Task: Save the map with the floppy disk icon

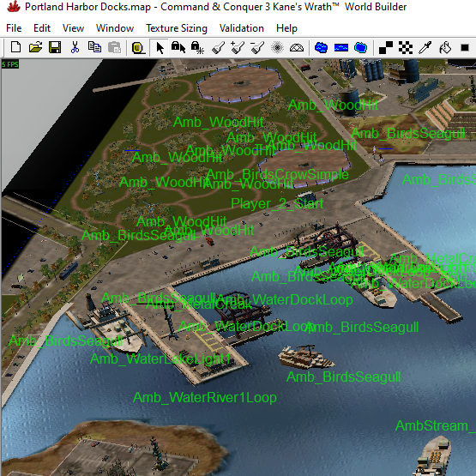Action: click(x=55, y=47)
